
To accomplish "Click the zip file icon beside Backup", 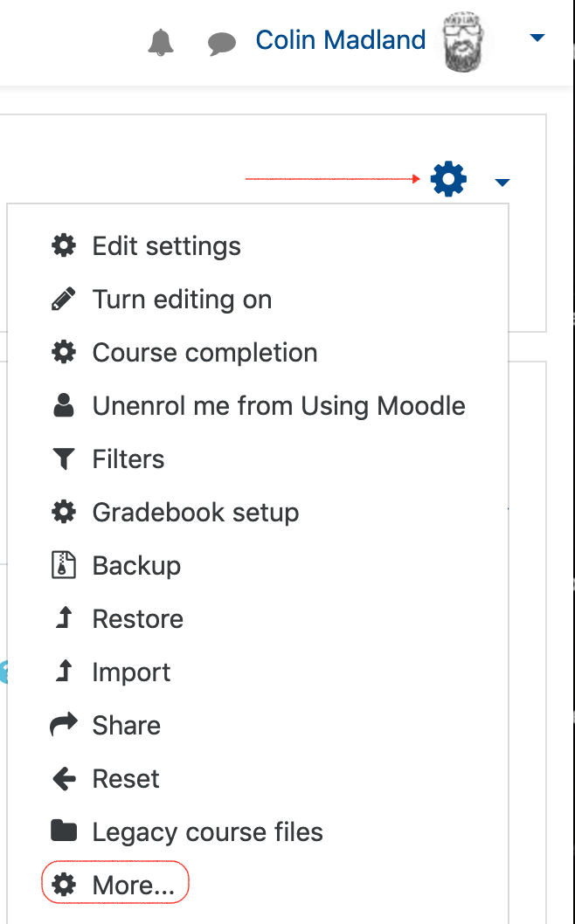I will (64, 565).
